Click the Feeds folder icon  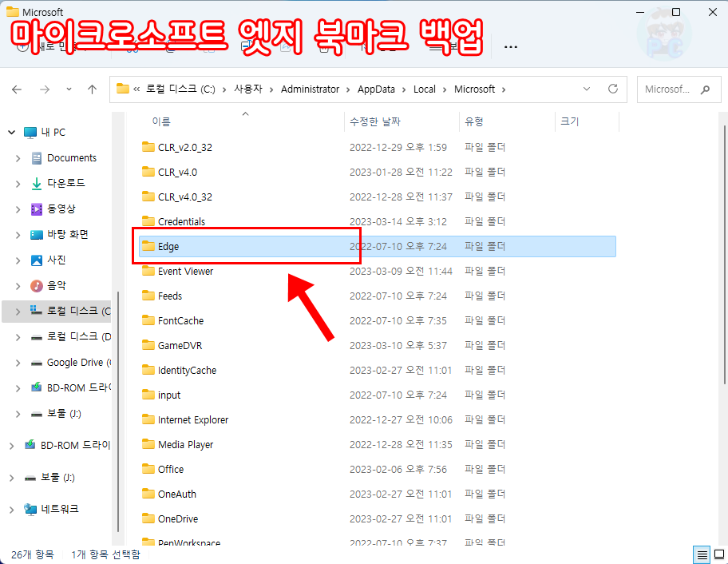coord(148,296)
